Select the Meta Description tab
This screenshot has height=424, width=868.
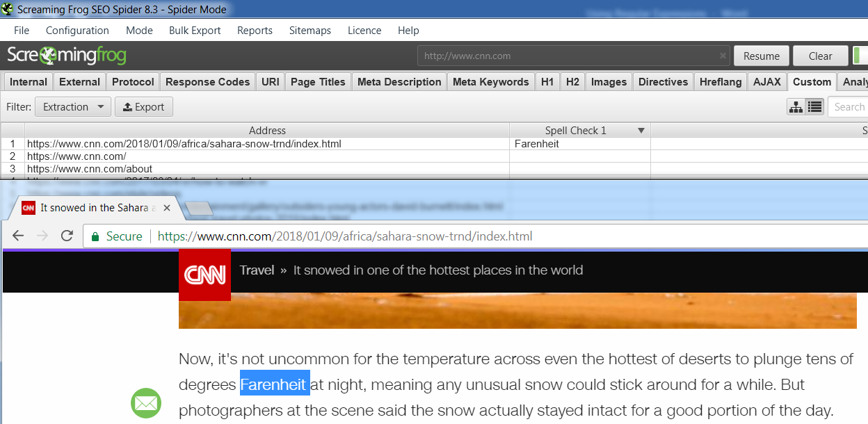click(399, 82)
